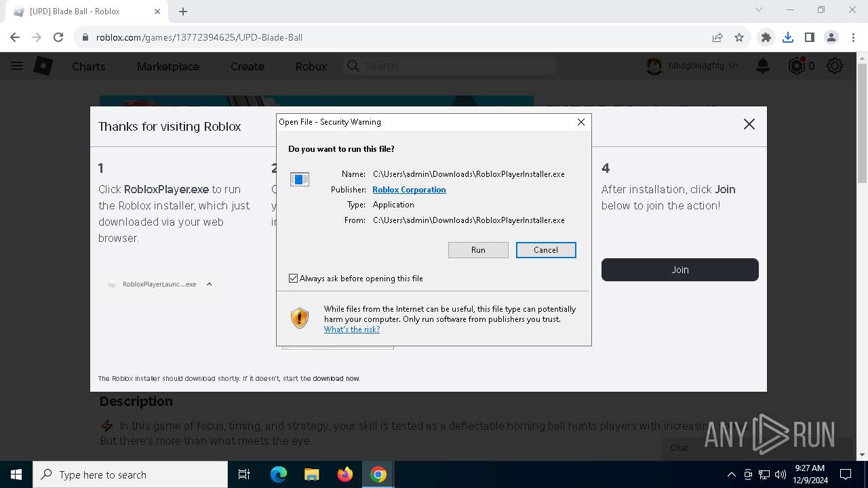
Task: Show hidden system tray icons
Action: [x=731, y=474]
